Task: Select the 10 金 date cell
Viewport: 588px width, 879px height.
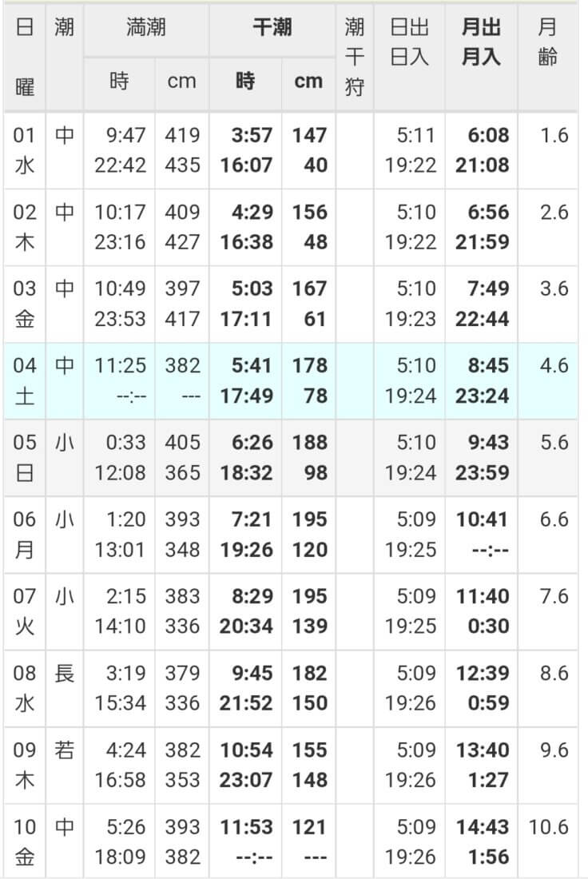Action: tap(25, 841)
